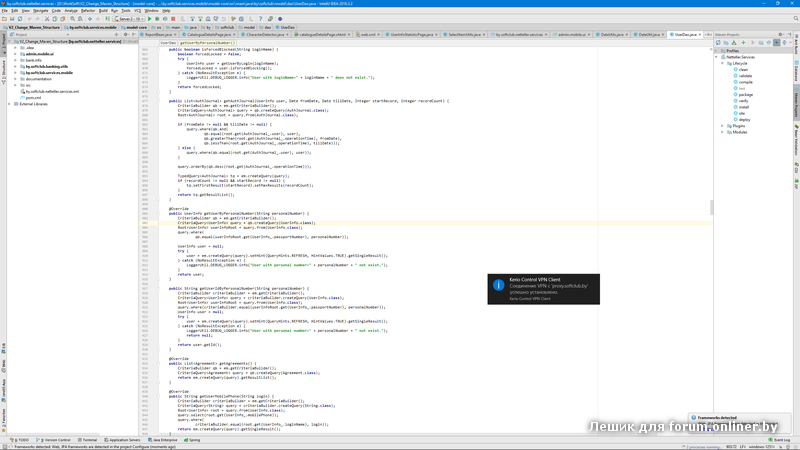Switch to ReportBean.java editor tab
The width and height of the screenshot is (800, 450).
click(x=158, y=34)
